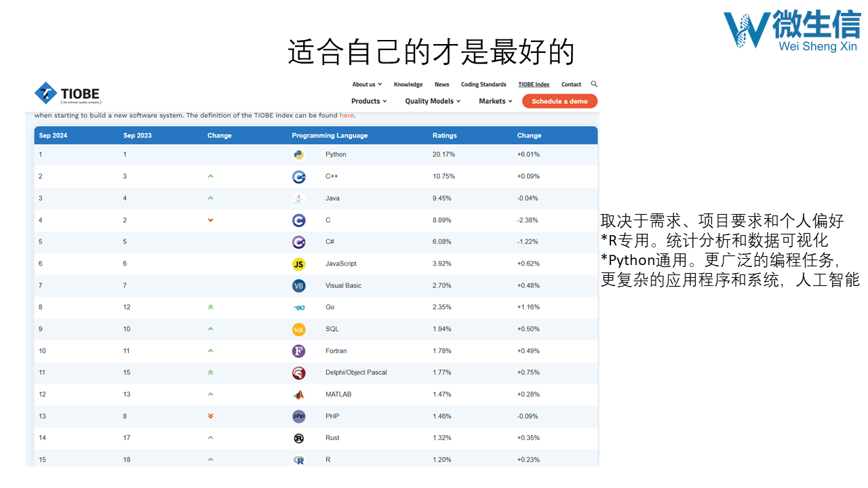Open the News menu item
This screenshot has height=488, width=868.
coord(442,85)
